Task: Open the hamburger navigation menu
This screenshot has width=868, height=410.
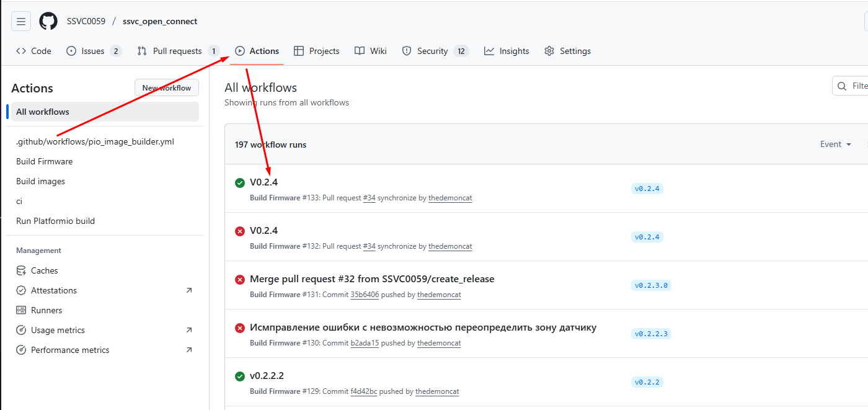Action: click(21, 22)
